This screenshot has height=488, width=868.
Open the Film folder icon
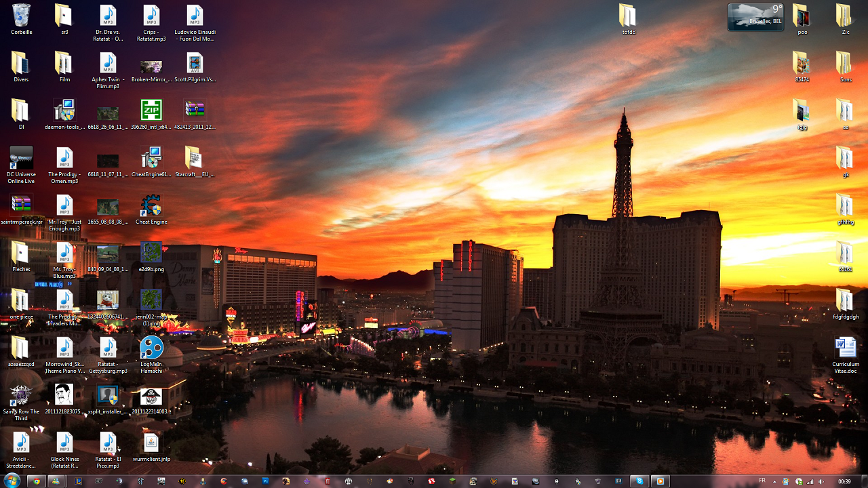click(x=64, y=66)
